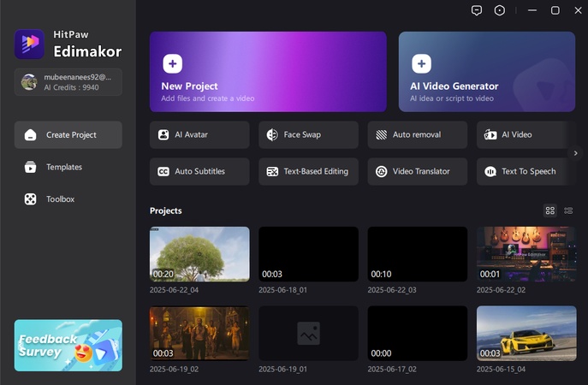This screenshot has width=588, height=385.
Task: Open the feedback message icon in title bar
Action: tap(477, 10)
